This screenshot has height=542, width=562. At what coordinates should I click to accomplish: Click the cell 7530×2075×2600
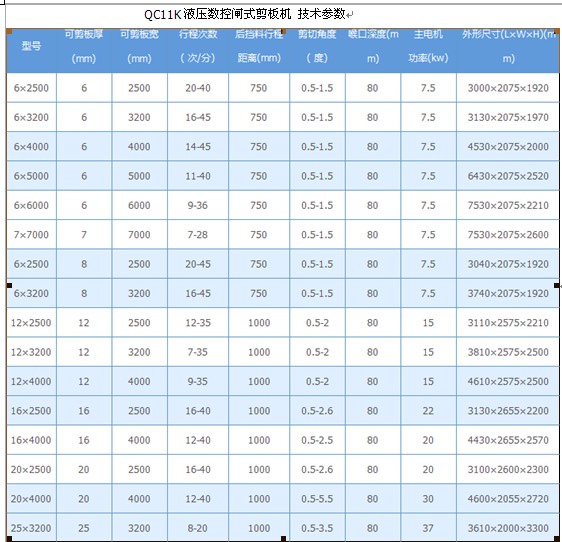pos(508,235)
